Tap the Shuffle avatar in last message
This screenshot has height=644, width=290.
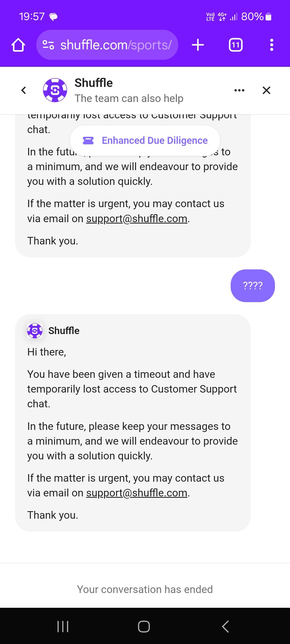click(x=35, y=331)
